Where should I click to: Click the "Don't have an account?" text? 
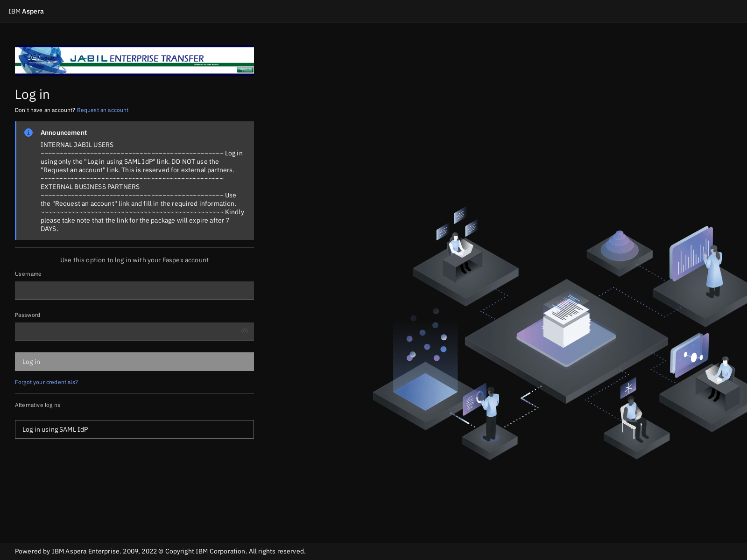[45, 110]
